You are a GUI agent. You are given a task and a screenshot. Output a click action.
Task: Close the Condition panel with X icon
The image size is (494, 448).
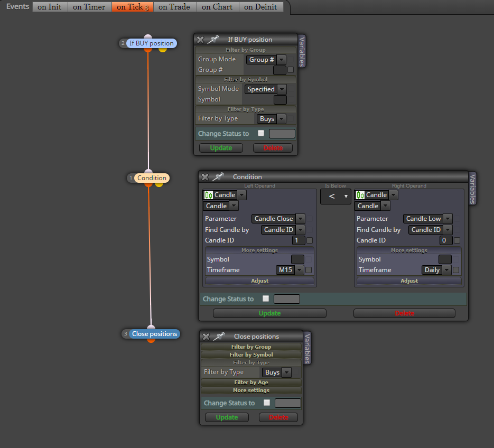(x=205, y=177)
